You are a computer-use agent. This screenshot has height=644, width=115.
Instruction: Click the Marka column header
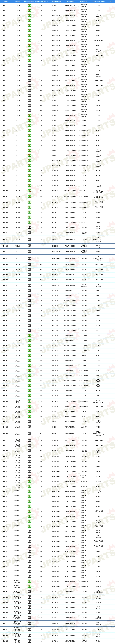5,1
